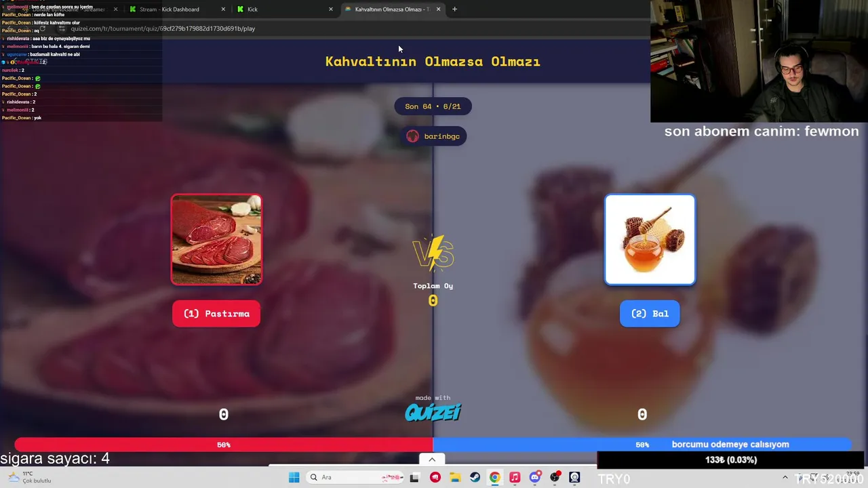Launch Riot Client from the taskbar

[435, 477]
